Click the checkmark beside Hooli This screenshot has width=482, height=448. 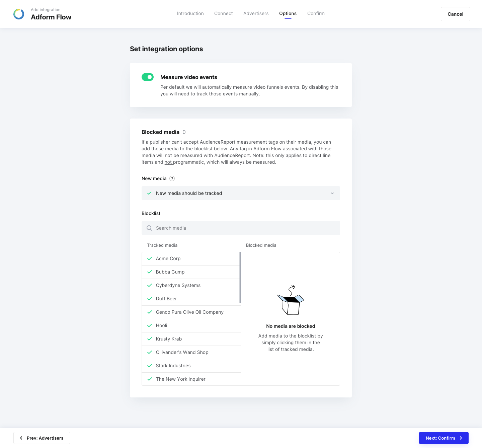150,325
